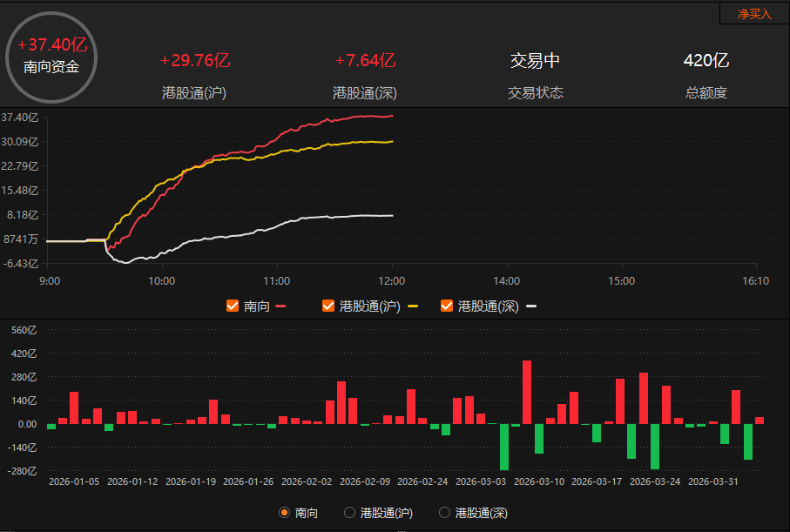Click the last red bar at far right

[760, 421]
